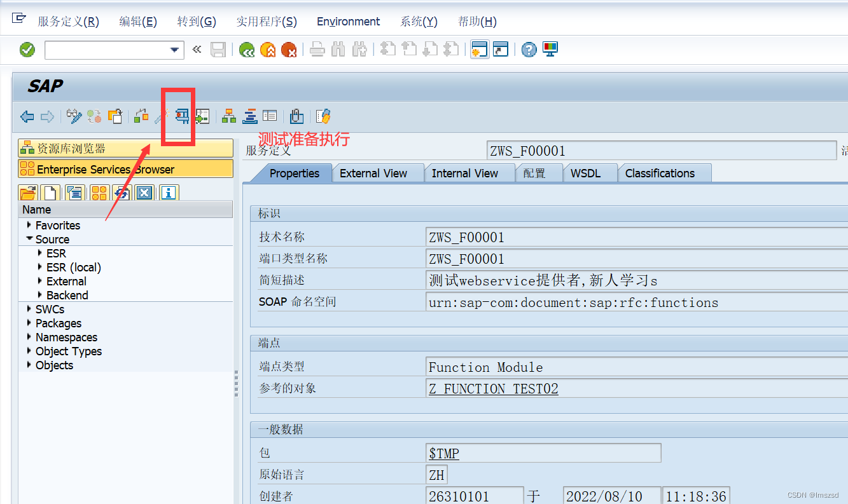Click the paperclip attachment icon
This screenshot has width=848, height=504.
(296, 116)
